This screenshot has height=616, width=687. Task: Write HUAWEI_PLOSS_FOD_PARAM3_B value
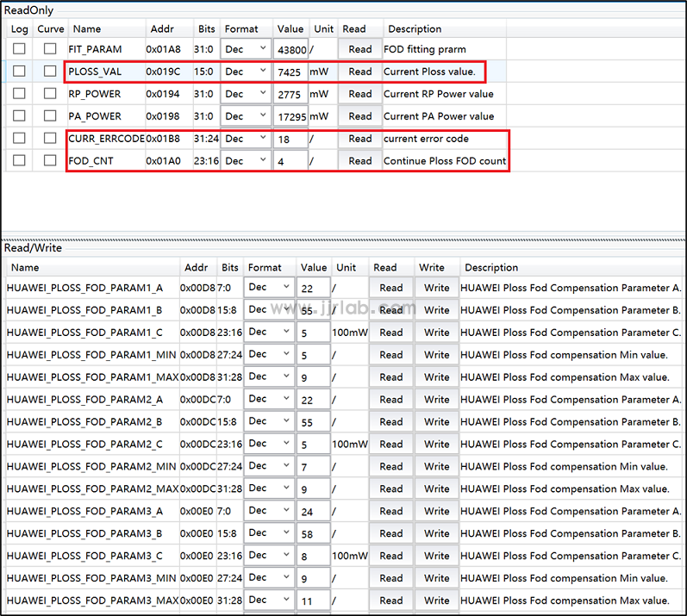[436, 533]
